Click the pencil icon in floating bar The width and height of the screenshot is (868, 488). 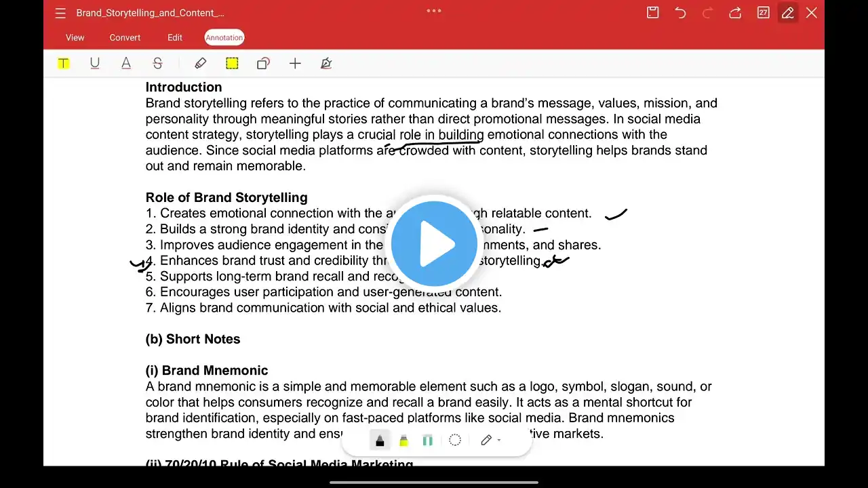coord(486,441)
